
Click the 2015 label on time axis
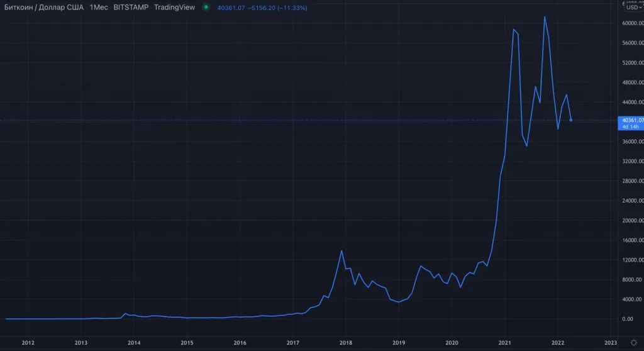pos(187,343)
